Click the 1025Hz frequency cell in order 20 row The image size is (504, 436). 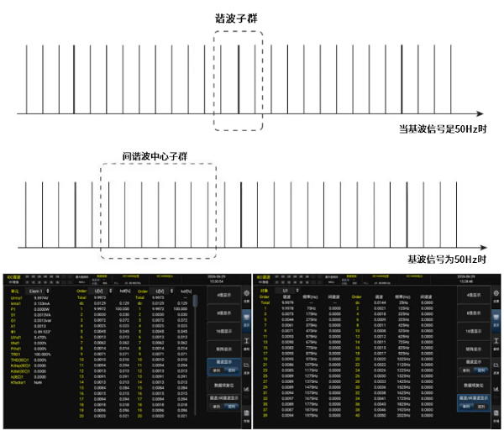point(403,360)
